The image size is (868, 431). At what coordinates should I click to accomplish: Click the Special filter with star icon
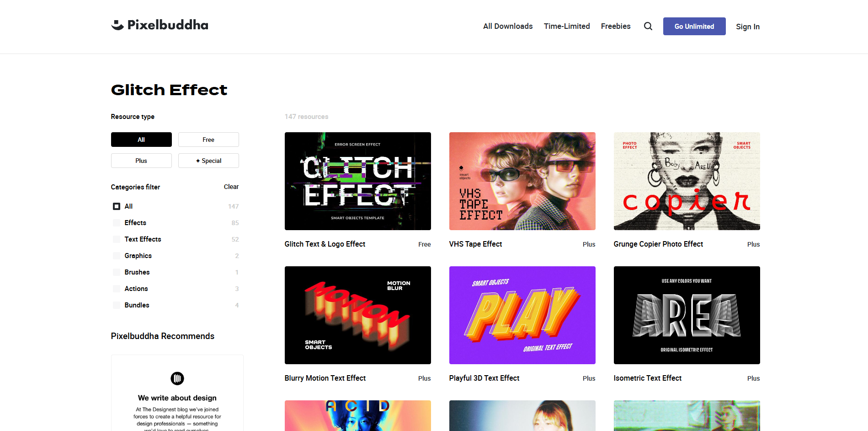(208, 161)
